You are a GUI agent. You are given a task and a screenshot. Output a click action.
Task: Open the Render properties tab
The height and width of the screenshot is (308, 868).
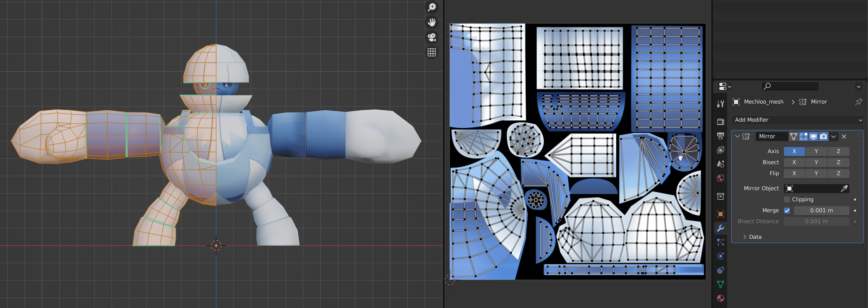(x=720, y=122)
